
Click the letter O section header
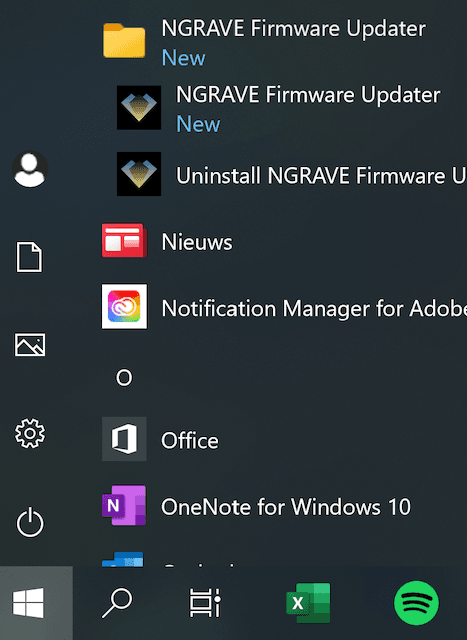(124, 378)
